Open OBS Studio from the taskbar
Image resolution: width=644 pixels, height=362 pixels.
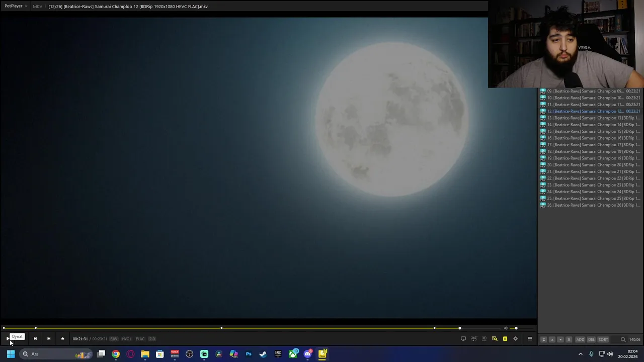[x=189, y=354]
